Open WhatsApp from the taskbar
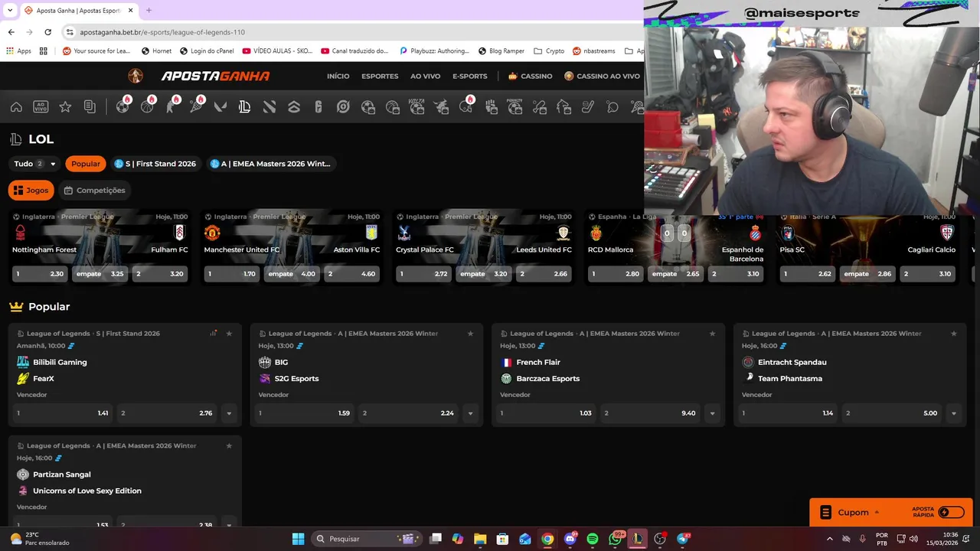Image resolution: width=980 pixels, height=551 pixels. 616,539
